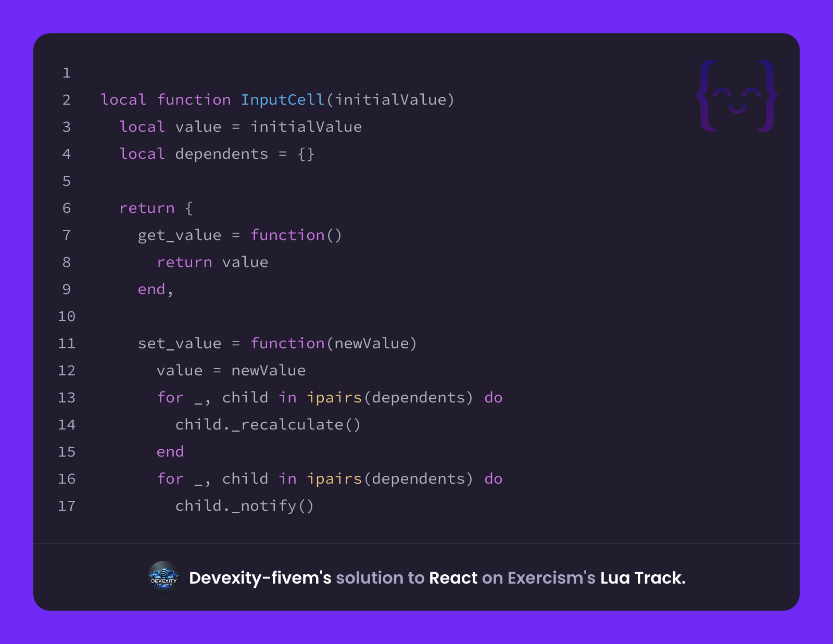Click line number 10 in the gutter
Image resolution: width=833 pixels, height=644 pixels.
pyautogui.click(x=67, y=316)
